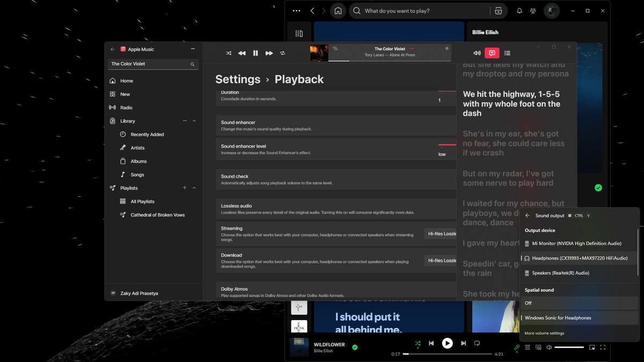The height and width of the screenshot is (362, 644).
Task: Collapse the Library section chevron
Action: pos(194,121)
